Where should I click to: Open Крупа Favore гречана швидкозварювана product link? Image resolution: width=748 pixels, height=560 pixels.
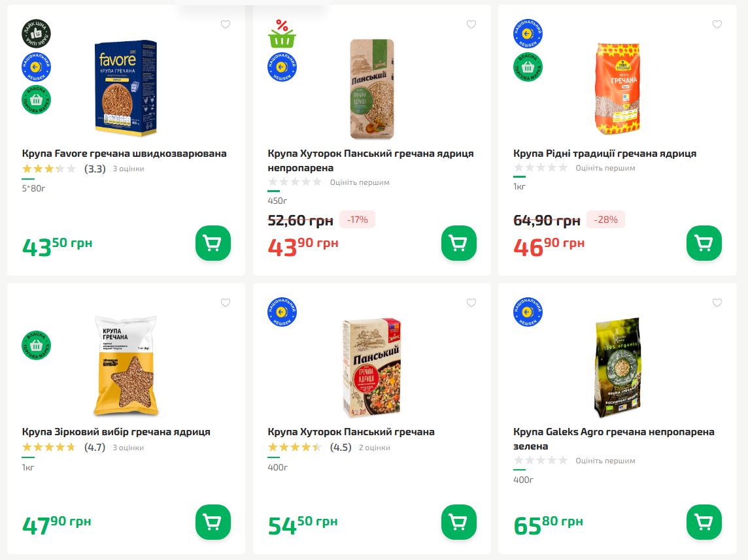pos(124,154)
